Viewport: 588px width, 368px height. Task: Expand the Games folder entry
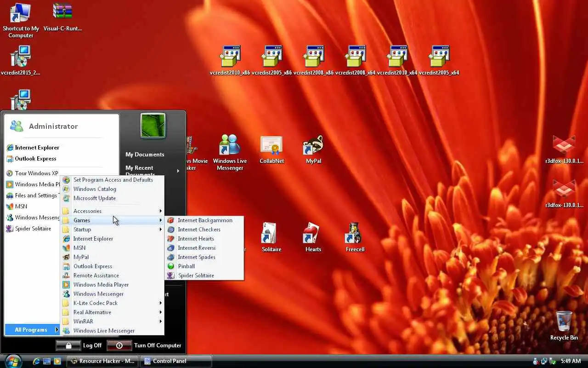(x=113, y=220)
